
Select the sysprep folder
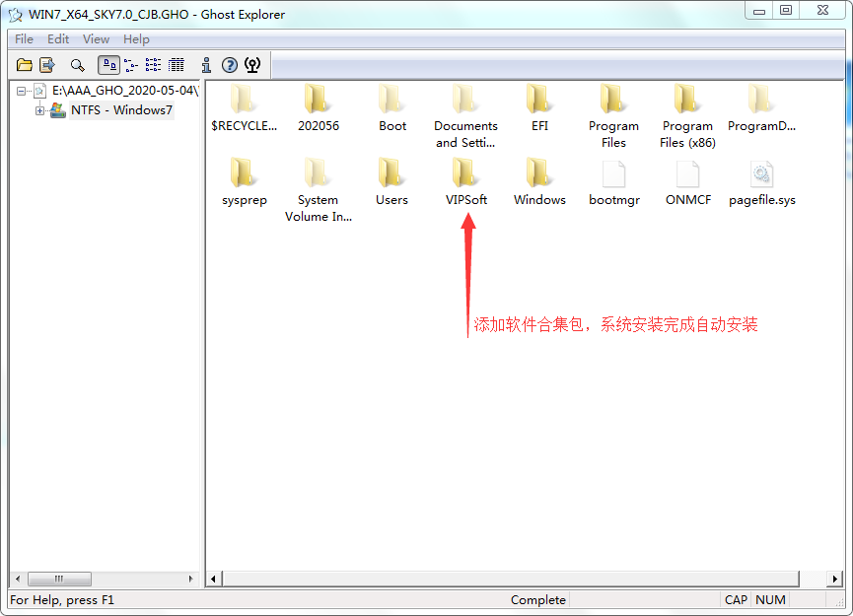pos(245,183)
